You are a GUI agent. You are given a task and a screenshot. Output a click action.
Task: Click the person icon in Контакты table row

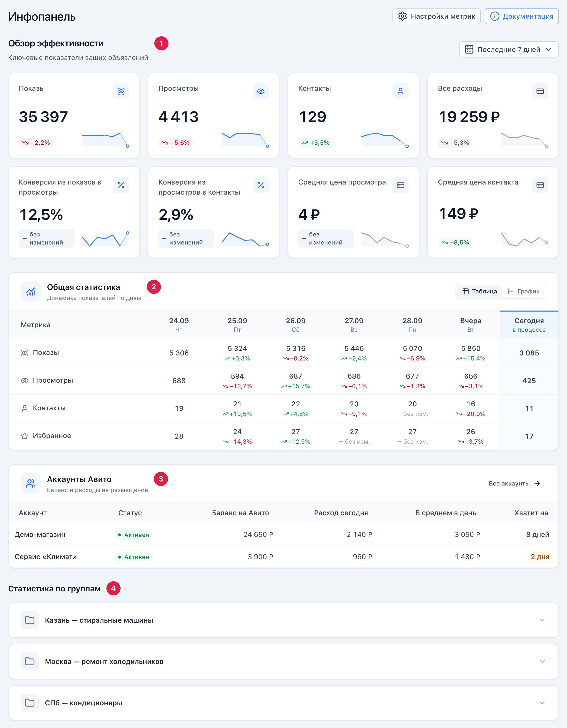25,408
